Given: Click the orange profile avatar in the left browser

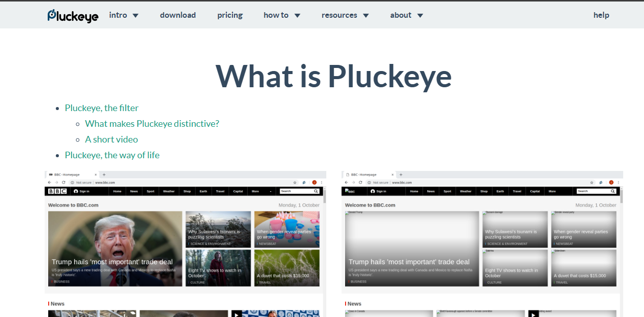Looking at the screenshot, I should tap(314, 182).
